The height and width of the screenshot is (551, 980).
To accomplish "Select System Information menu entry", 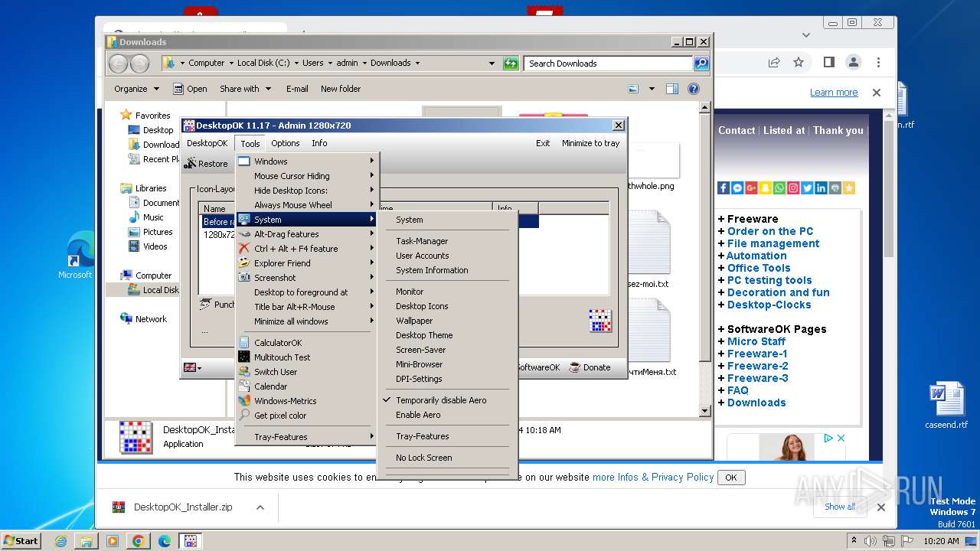I will [x=448, y=270].
